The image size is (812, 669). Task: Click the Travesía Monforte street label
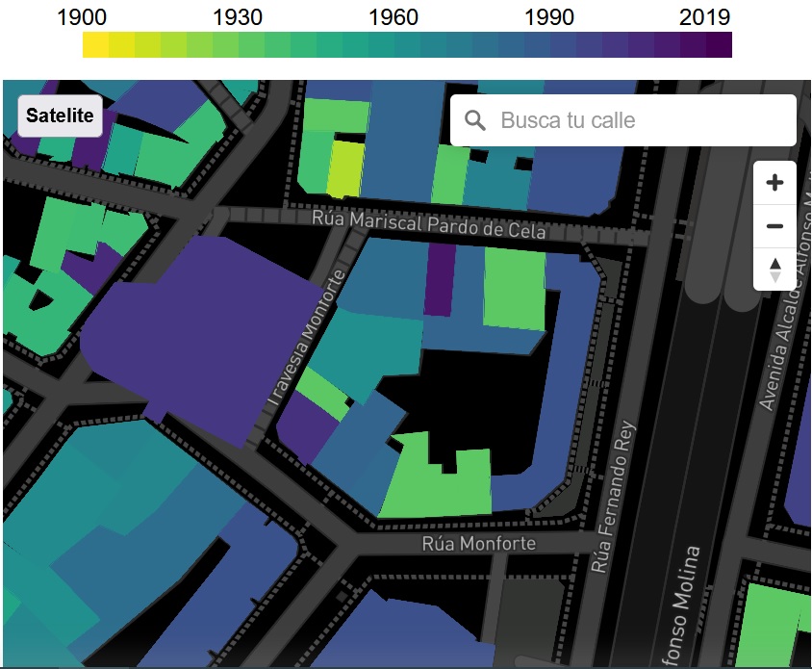308,337
